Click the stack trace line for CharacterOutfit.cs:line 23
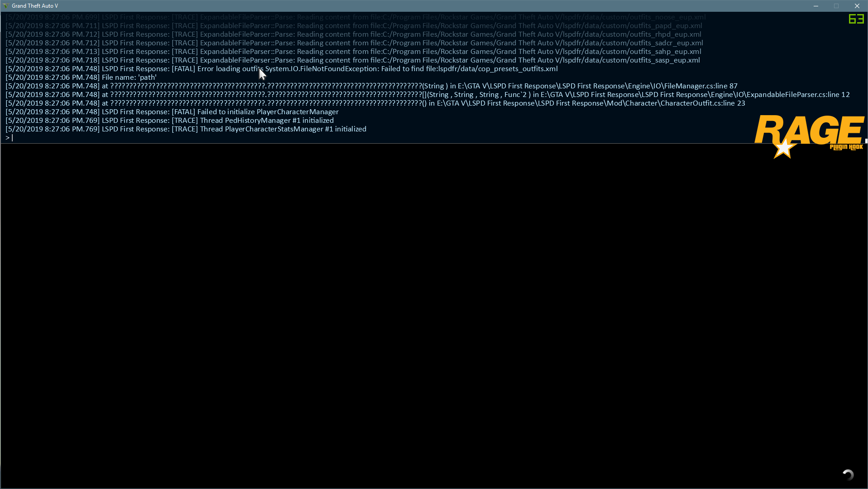 [x=375, y=103]
